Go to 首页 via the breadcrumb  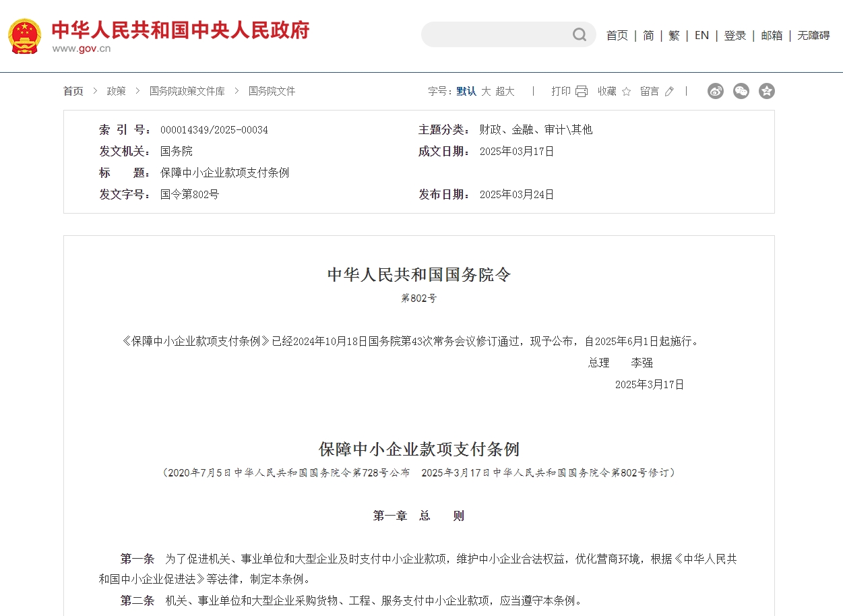tap(73, 91)
